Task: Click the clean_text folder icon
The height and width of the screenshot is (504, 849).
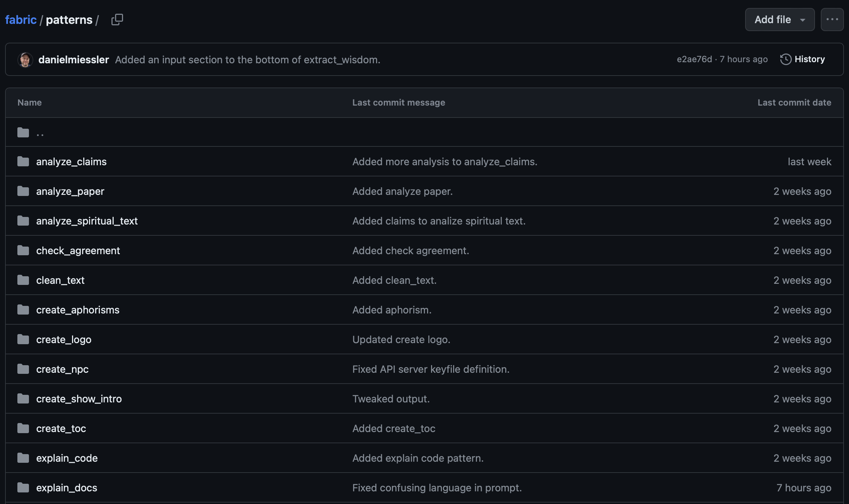Action: [x=23, y=280]
